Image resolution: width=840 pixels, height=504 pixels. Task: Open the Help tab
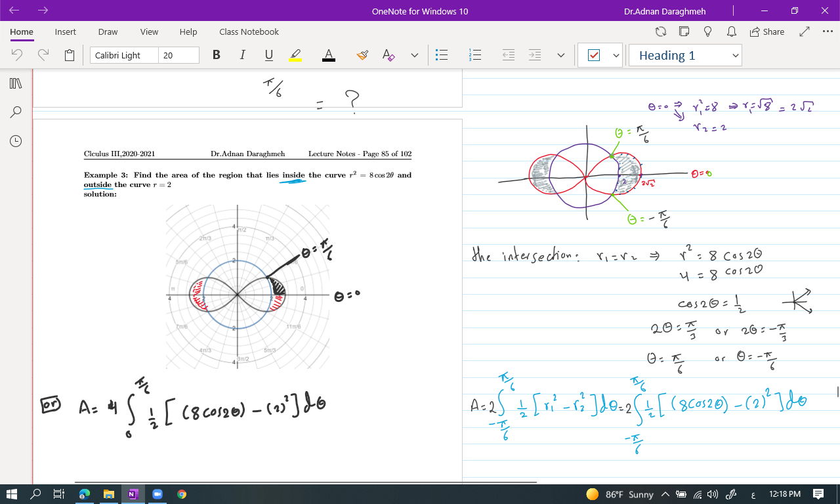(x=188, y=31)
